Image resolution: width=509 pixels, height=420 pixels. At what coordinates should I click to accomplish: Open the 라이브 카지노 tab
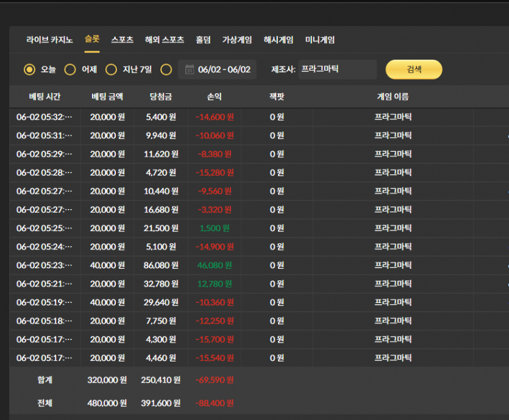point(49,40)
